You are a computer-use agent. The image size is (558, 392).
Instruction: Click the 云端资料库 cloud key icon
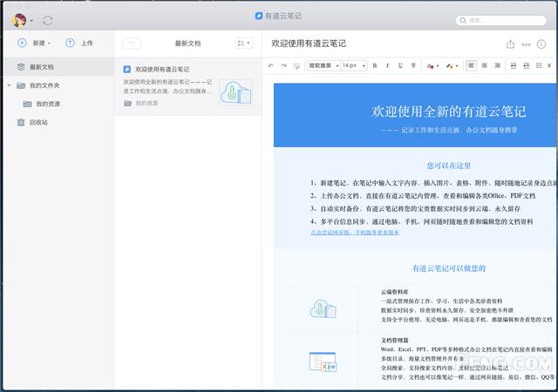point(323,308)
